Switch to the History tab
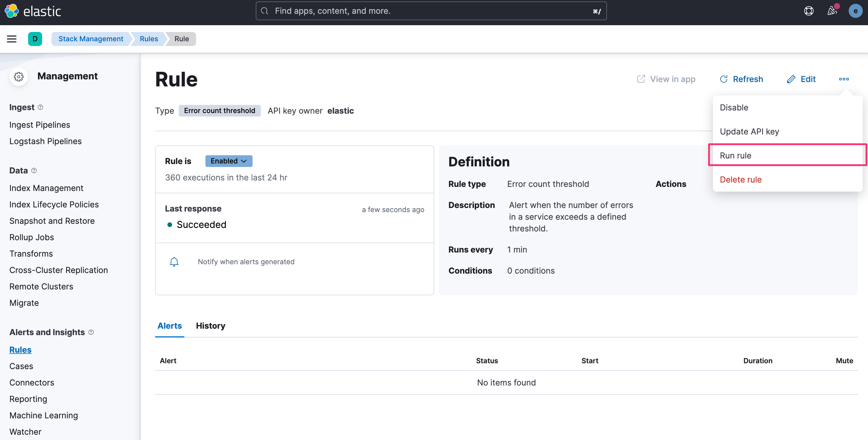This screenshot has height=440, width=868. [210, 326]
